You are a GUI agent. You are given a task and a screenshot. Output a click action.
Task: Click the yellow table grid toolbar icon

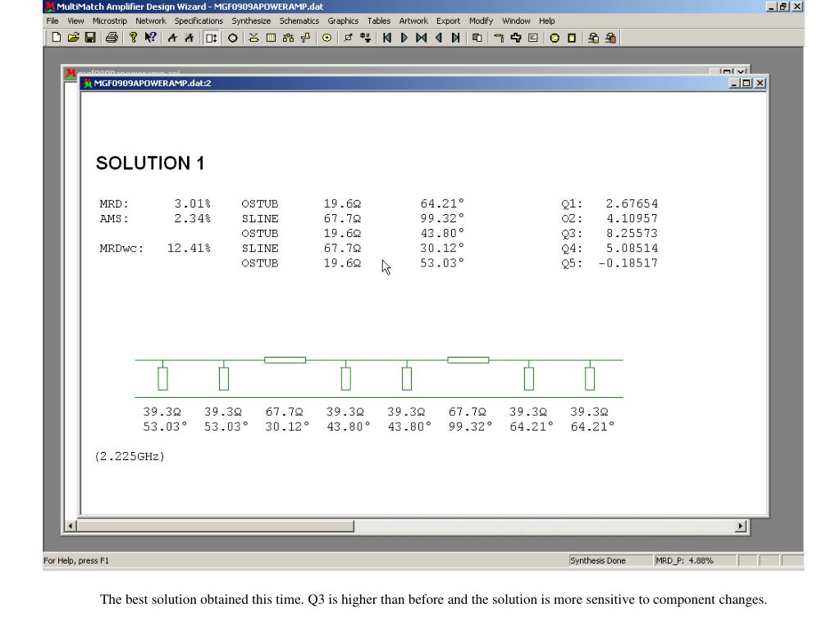(271, 38)
